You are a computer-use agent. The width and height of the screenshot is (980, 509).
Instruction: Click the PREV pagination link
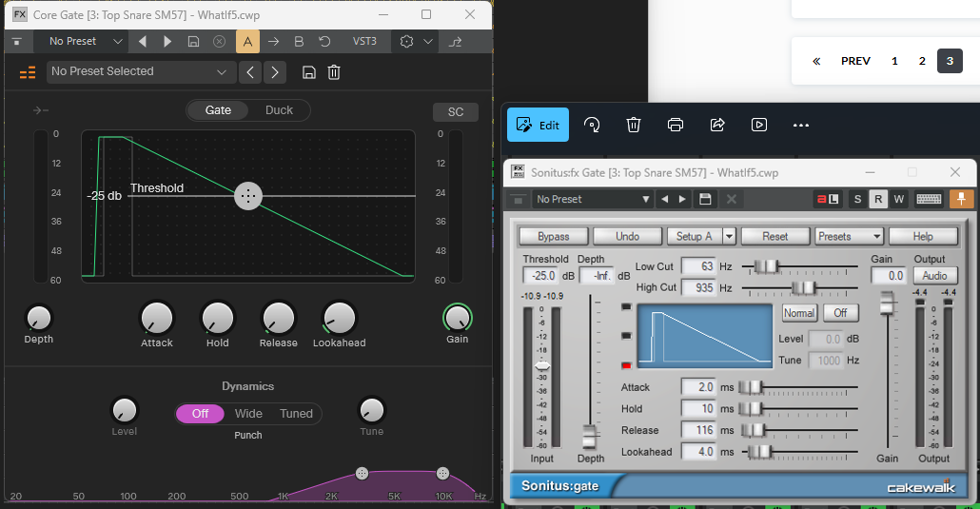tap(855, 61)
